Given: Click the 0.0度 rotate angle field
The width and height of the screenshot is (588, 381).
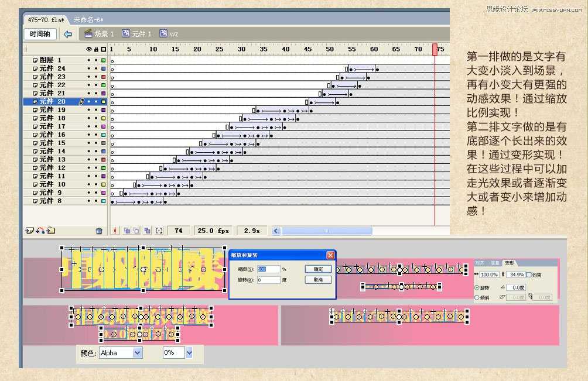Looking at the screenshot, I should [x=516, y=287].
